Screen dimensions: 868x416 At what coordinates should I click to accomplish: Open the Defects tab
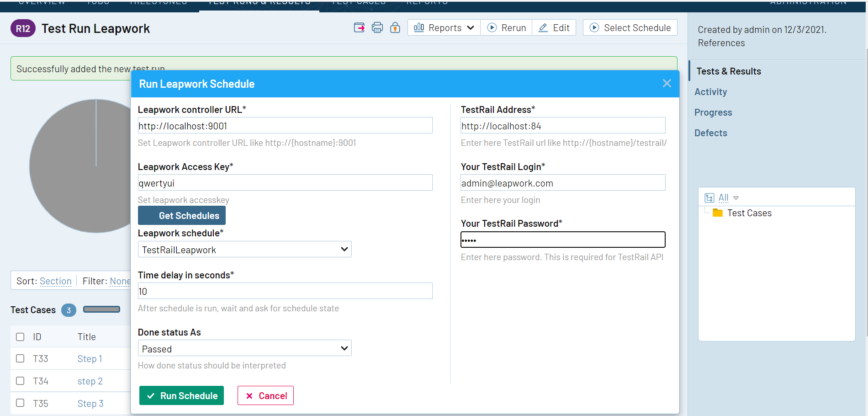(x=711, y=133)
